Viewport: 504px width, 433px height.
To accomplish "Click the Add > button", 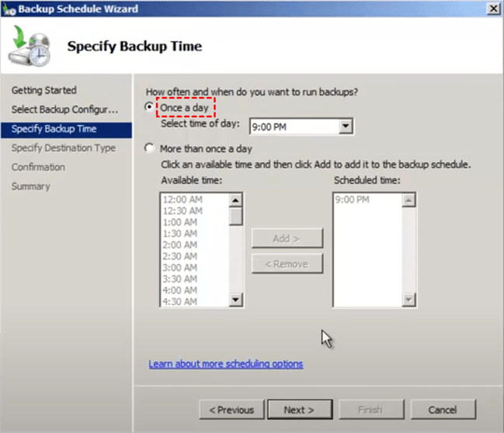I will pos(287,238).
